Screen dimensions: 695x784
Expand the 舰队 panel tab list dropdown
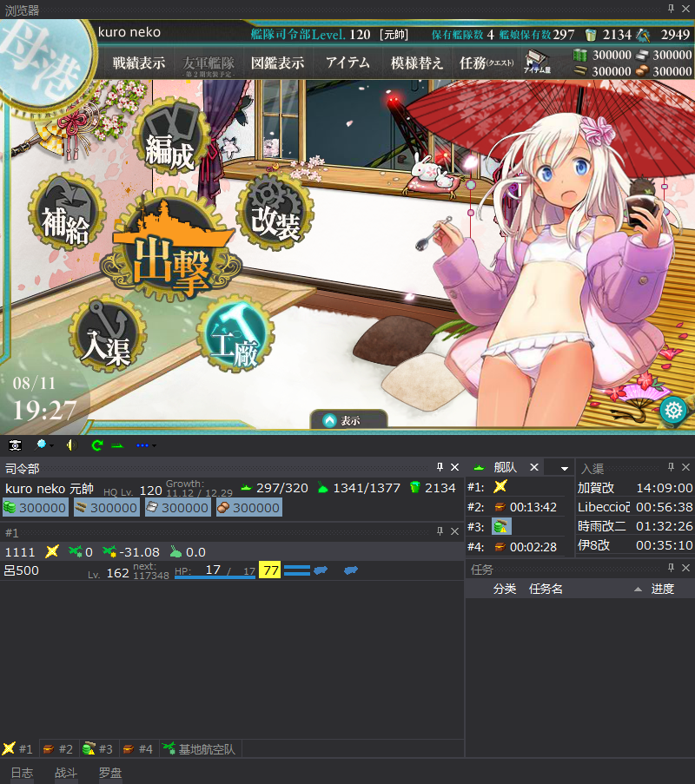pyautogui.click(x=565, y=468)
